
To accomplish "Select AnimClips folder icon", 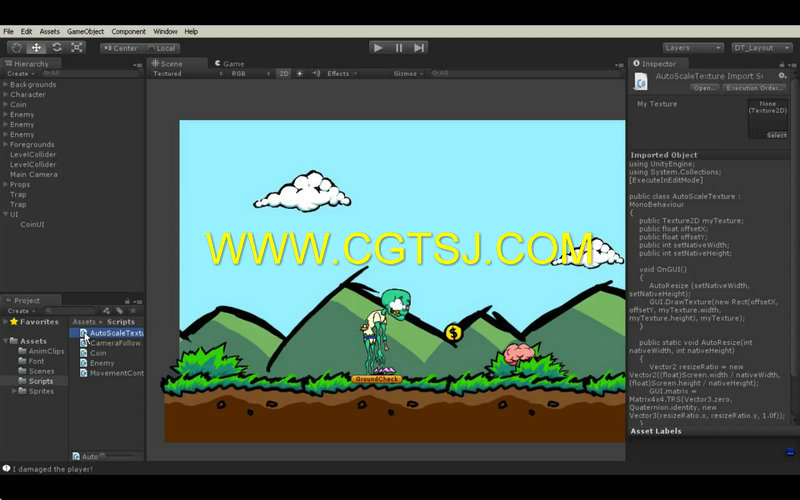I will click(22, 351).
